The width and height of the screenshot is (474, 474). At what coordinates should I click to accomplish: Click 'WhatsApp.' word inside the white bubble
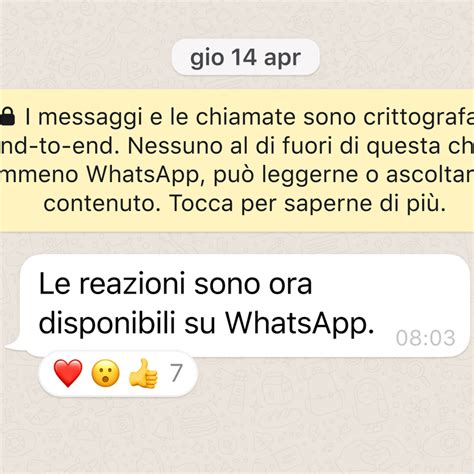pyautogui.click(x=300, y=323)
